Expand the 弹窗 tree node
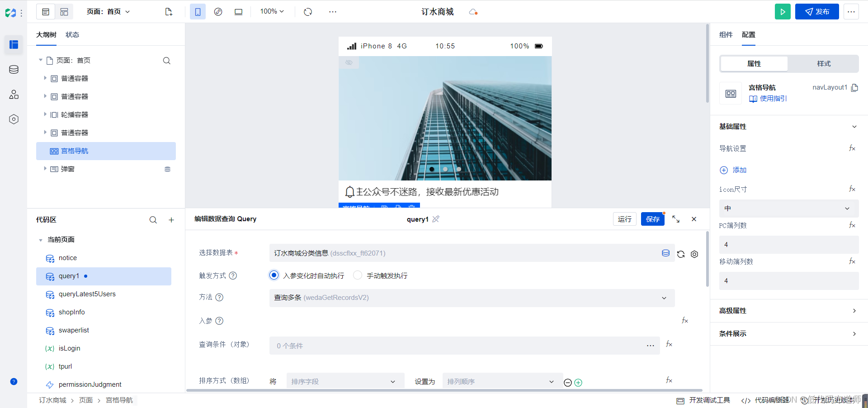The image size is (868, 408). tap(45, 169)
